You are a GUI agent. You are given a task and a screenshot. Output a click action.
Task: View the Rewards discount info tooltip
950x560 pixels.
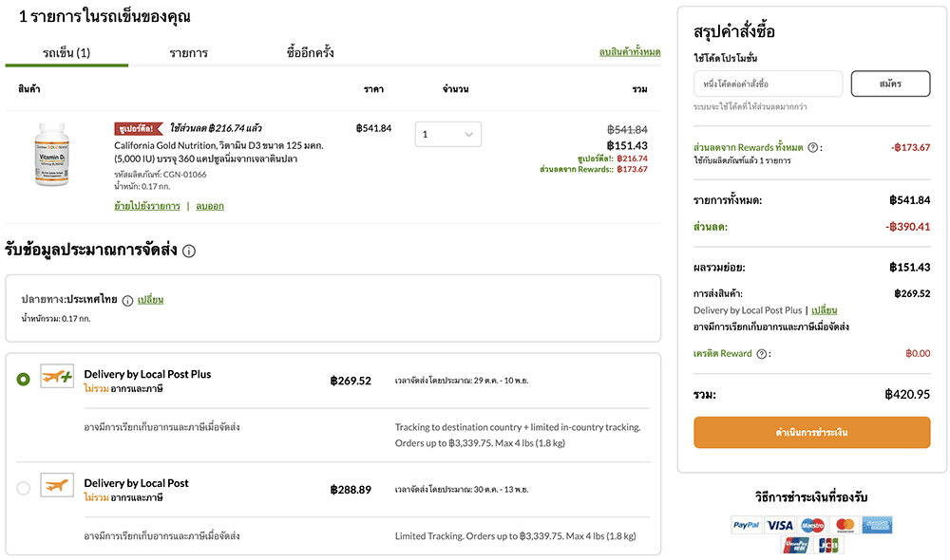813,147
